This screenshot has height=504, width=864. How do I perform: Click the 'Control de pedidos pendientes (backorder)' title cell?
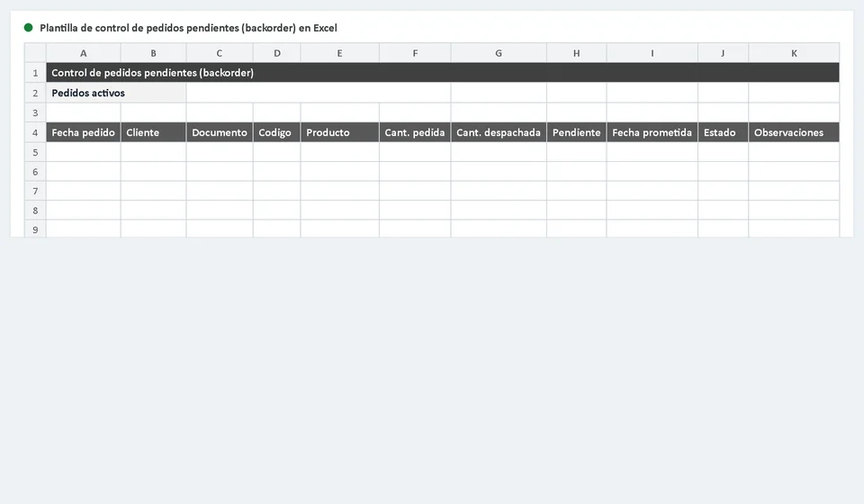[443, 73]
